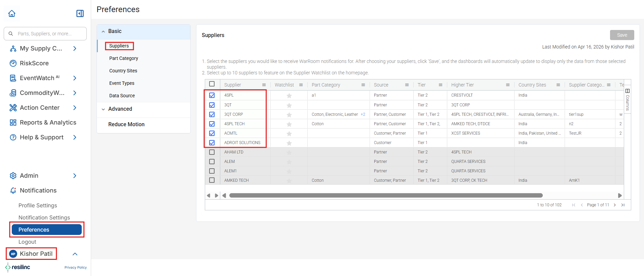
Task: Star 4SPL for the watchlist
Action: click(x=289, y=96)
